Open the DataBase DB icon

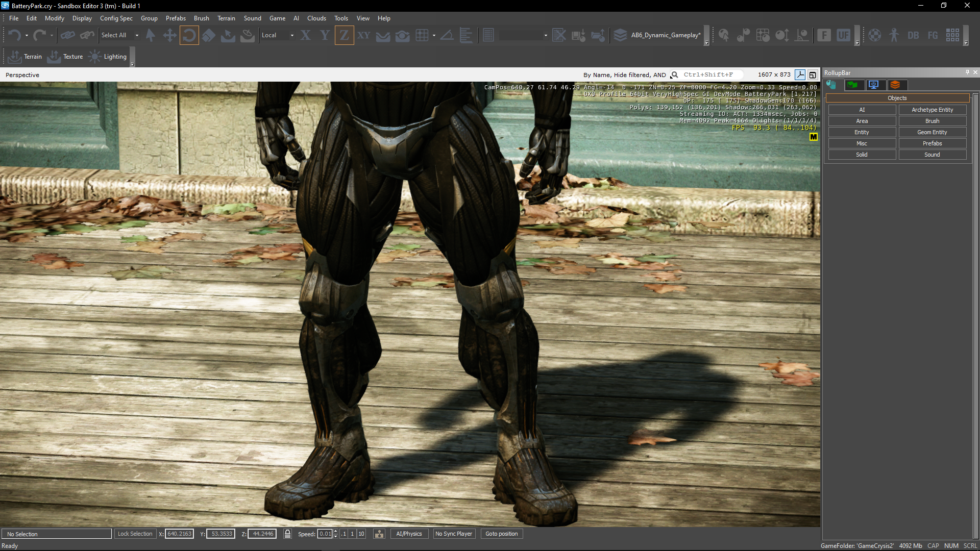click(x=913, y=35)
